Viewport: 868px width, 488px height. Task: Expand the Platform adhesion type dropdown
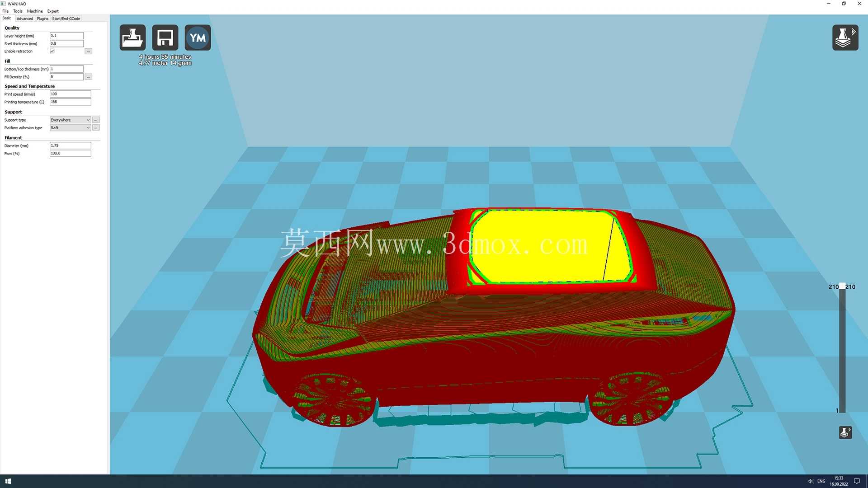pyautogui.click(x=70, y=128)
